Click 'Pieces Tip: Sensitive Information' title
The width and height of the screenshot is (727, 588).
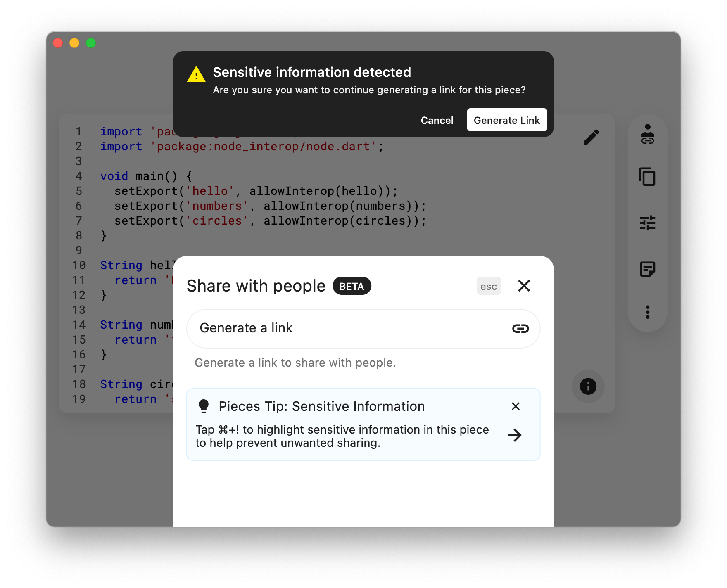pyautogui.click(x=322, y=406)
